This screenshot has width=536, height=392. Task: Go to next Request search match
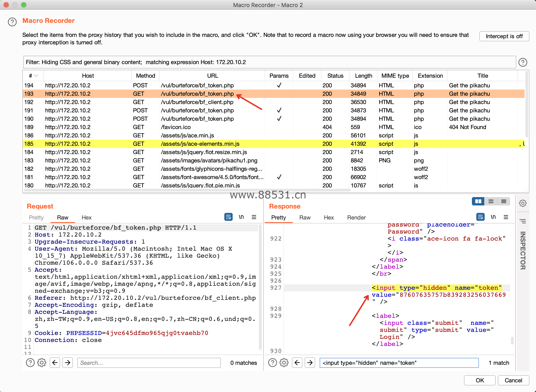point(68,363)
